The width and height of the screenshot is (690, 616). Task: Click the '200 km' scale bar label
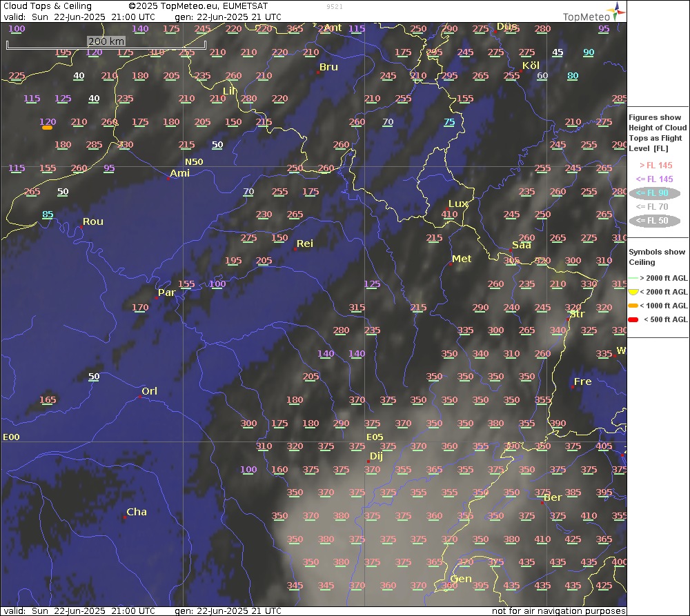[x=106, y=41]
